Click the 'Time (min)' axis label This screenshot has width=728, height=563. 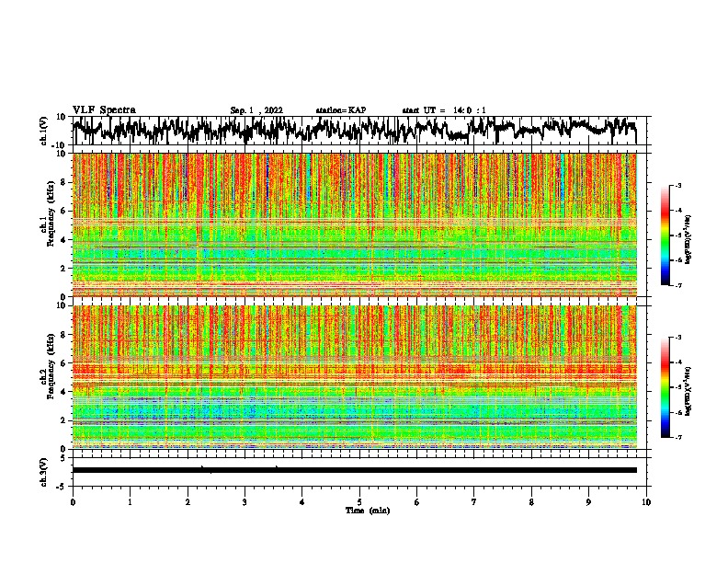368,511
